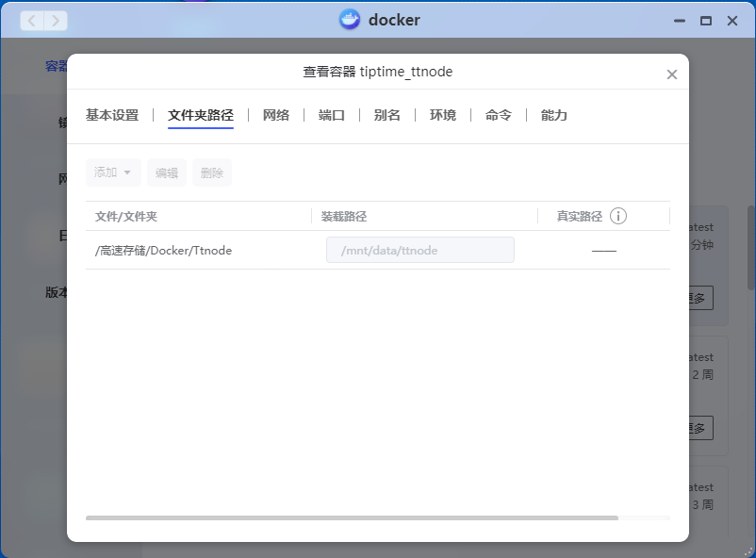Close the 查看容器 tiptime_ttnode dialog

[x=672, y=74]
